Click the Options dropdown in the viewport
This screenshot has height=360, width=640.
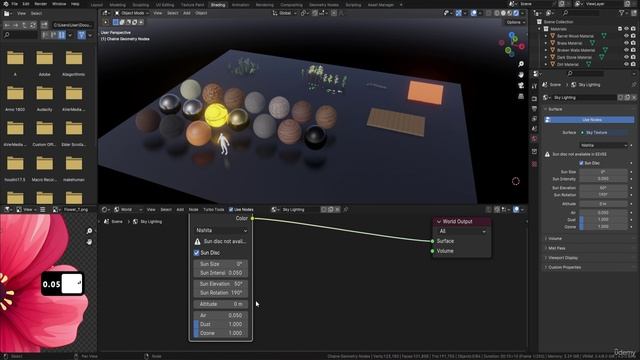click(x=516, y=22)
